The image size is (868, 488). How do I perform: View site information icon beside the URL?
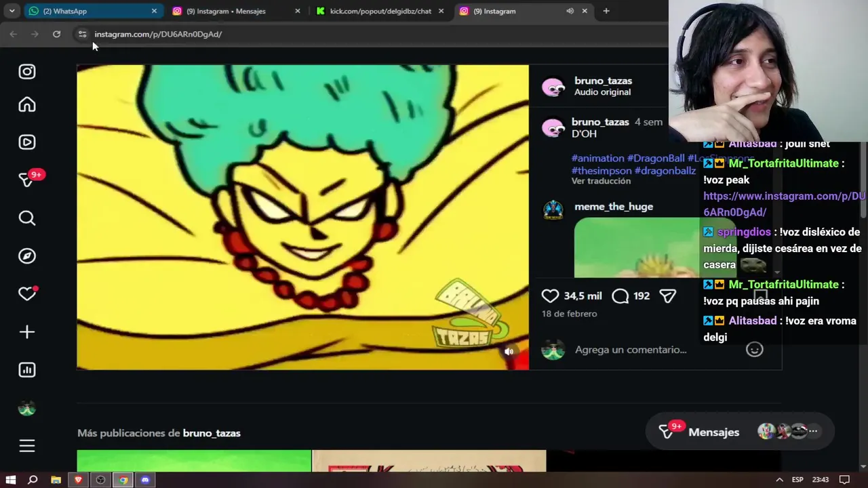[x=82, y=34]
